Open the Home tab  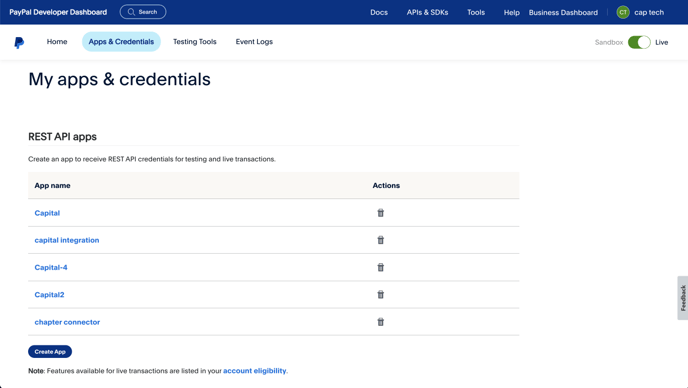click(57, 42)
